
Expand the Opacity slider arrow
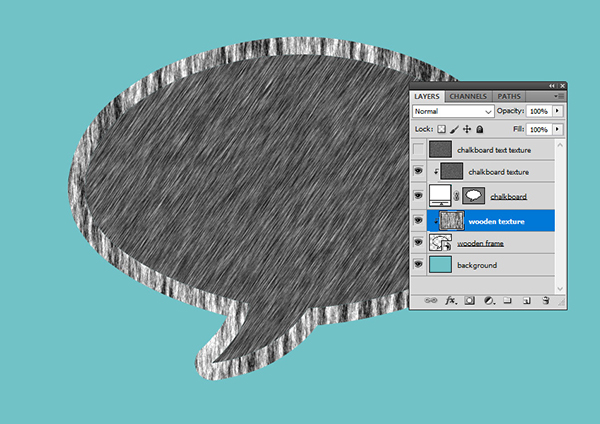(557, 110)
